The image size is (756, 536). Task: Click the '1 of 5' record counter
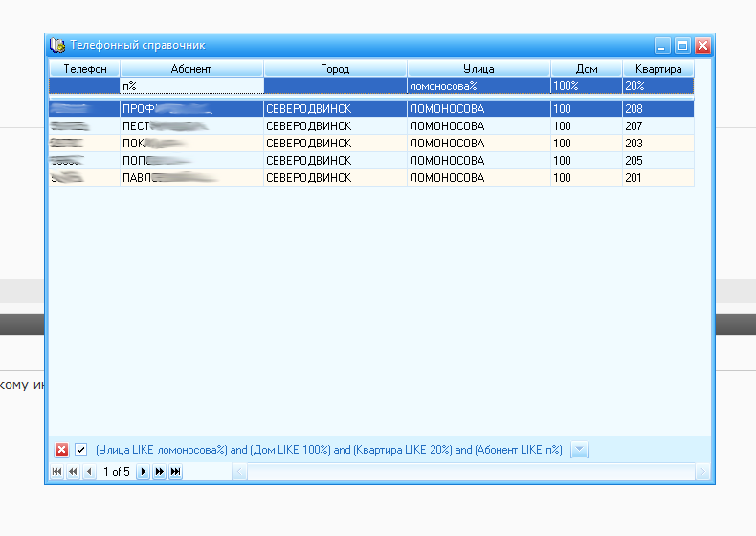(116, 471)
